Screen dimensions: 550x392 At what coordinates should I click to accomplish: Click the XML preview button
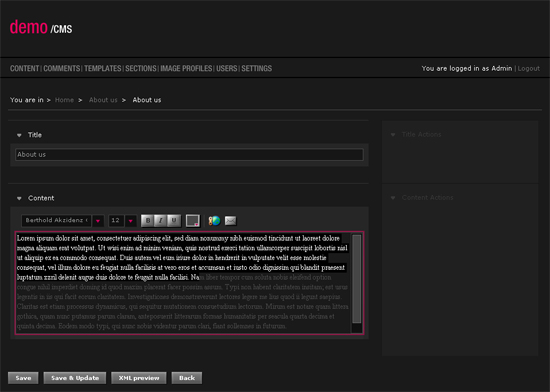pyautogui.click(x=139, y=378)
